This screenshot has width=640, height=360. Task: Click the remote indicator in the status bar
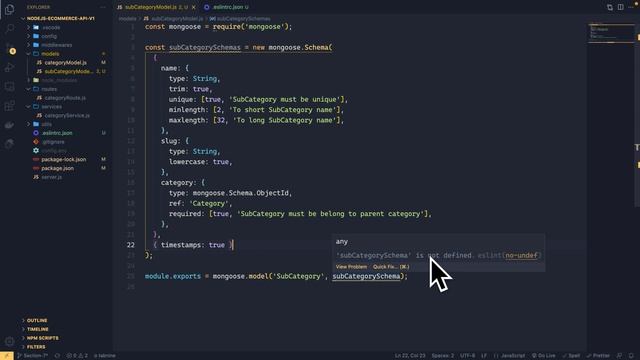(x=7, y=356)
